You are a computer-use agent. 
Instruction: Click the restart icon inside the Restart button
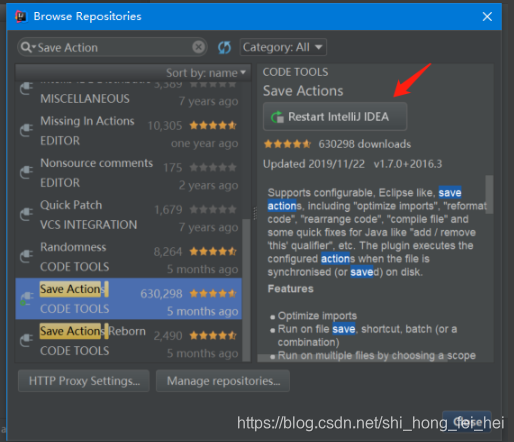pos(277,117)
